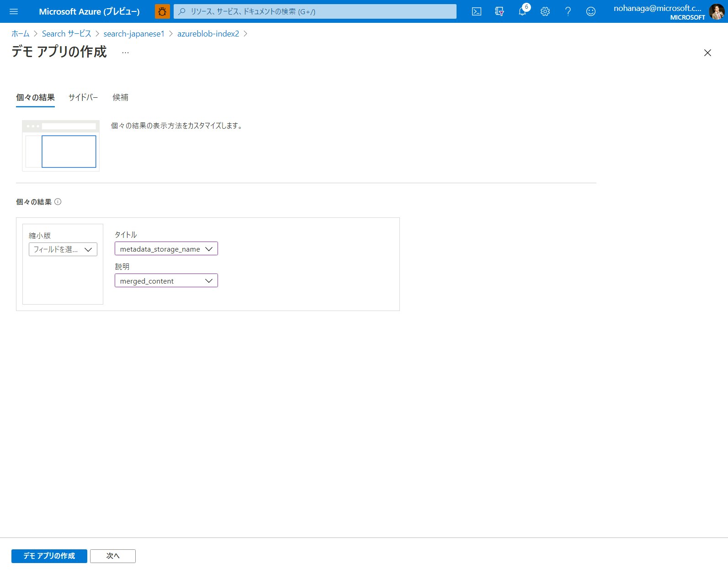
Task: Open the 縮小版 field dropdown
Action: (63, 249)
